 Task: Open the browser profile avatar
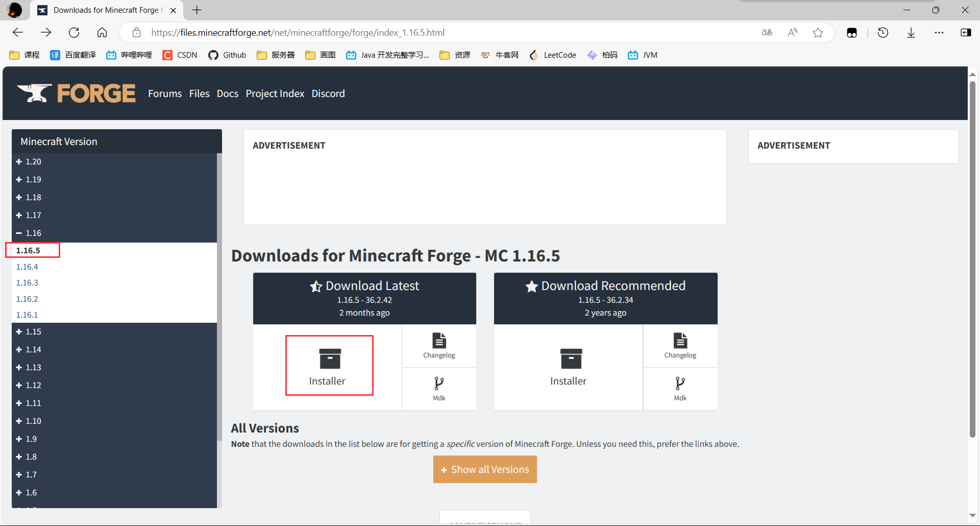15,10
